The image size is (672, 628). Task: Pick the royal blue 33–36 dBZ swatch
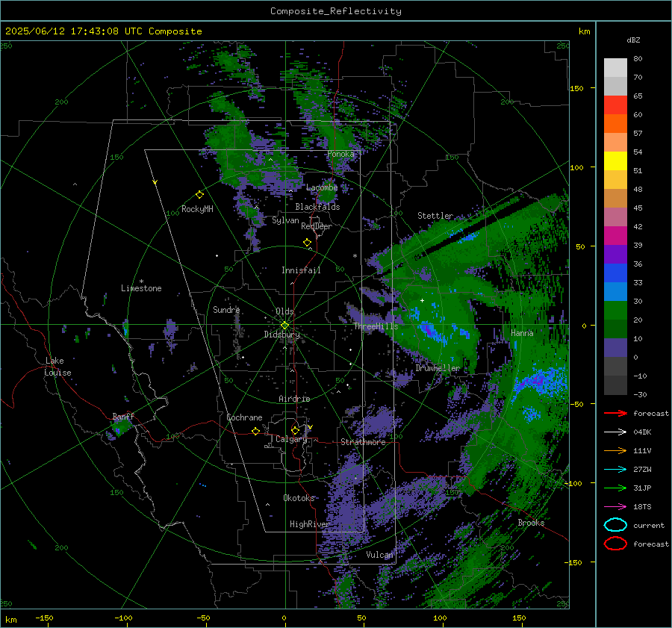615,273
